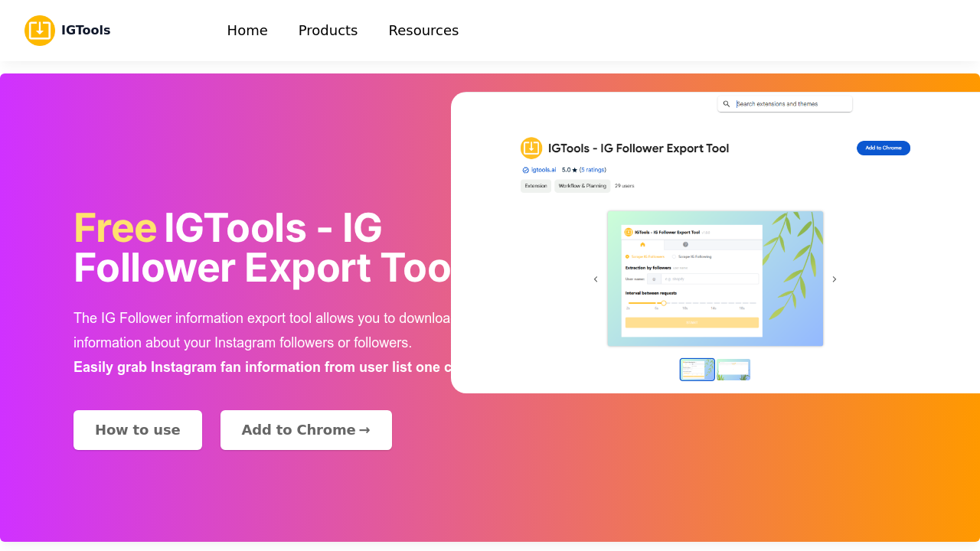Go back using the left carousel chevron
Viewport: 980px width, 551px height.
(596, 279)
